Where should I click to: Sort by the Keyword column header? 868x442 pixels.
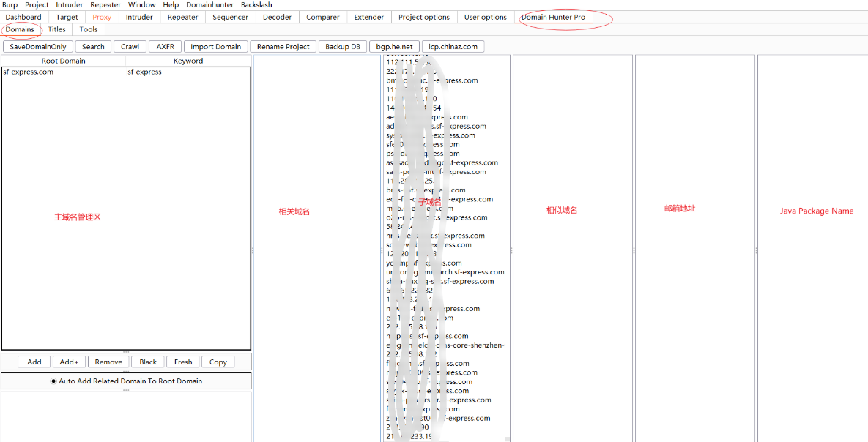coord(188,61)
